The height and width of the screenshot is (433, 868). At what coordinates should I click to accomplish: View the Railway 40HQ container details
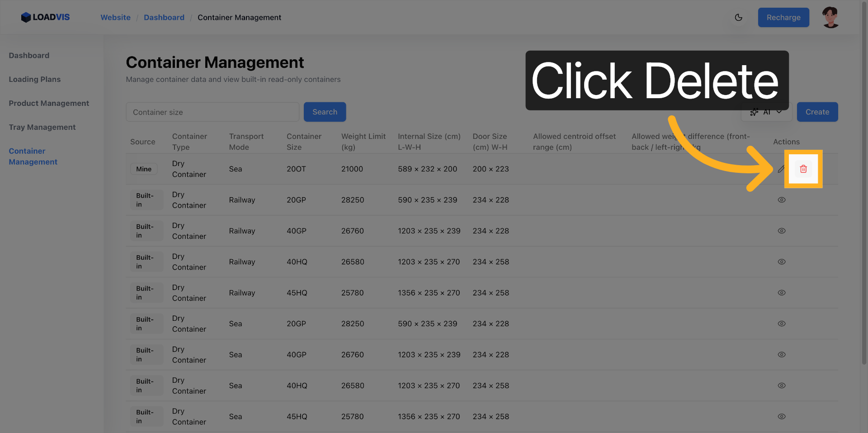781,262
